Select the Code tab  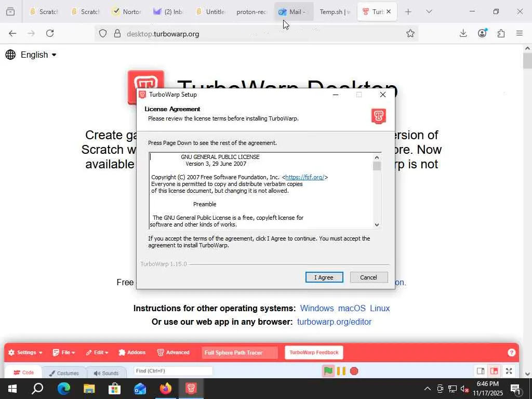[23, 372]
